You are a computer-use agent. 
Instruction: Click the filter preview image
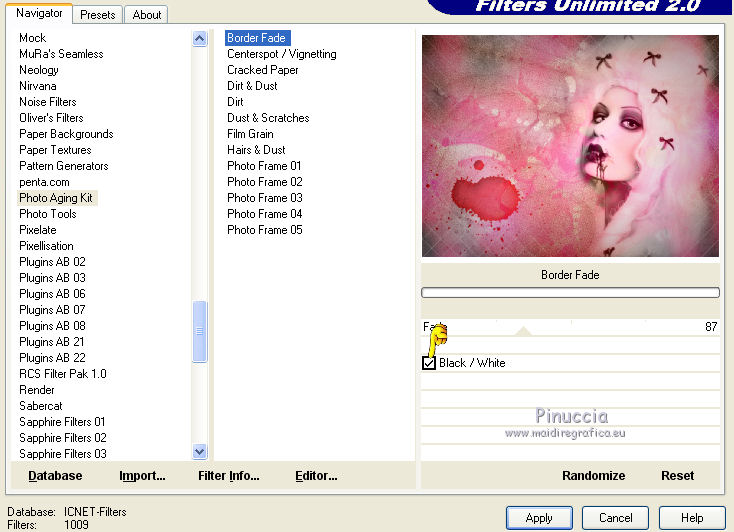click(x=570, y=146)
